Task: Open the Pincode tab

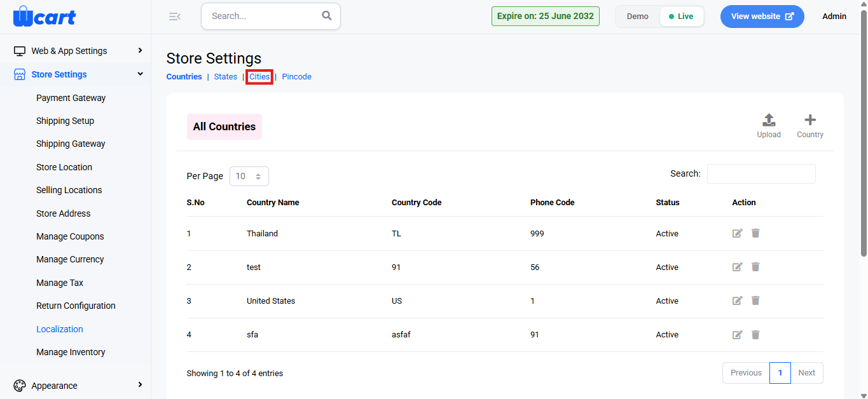Action: (297, 76)
